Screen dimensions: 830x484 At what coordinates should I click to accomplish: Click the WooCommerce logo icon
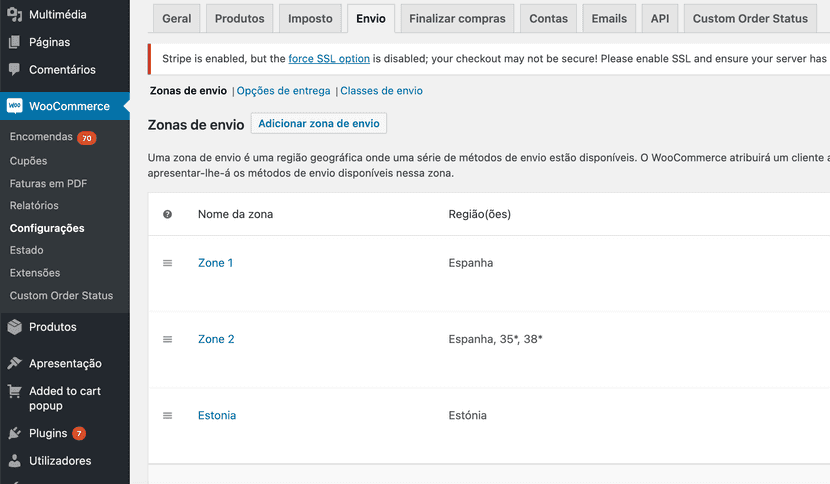15,106
